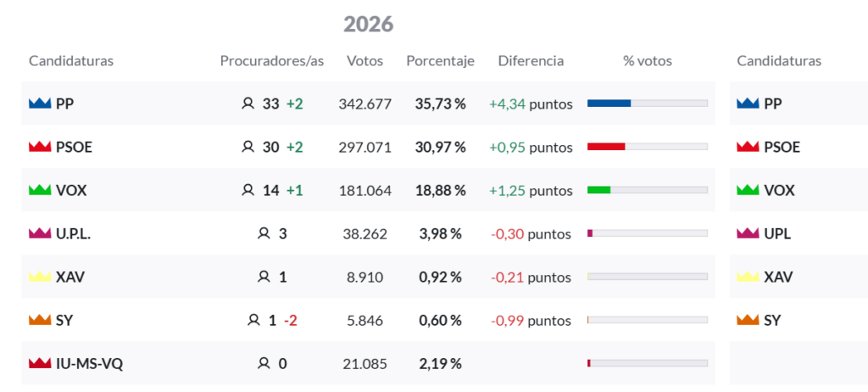Click the IU-MS-VQ party name

click(91, 363)
